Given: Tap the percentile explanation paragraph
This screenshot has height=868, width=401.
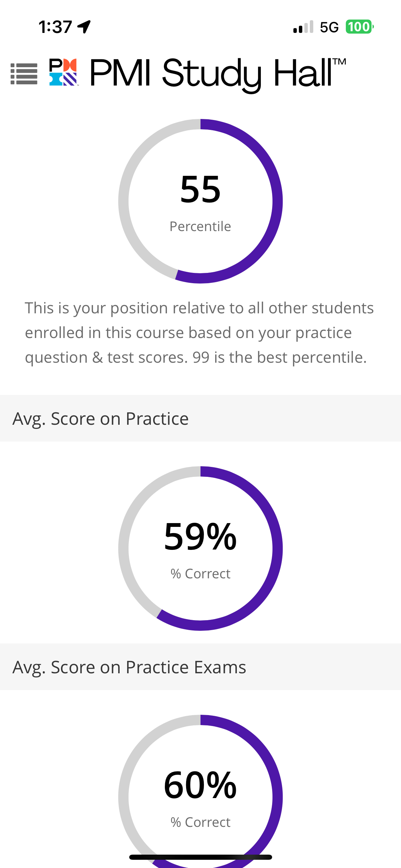Looking at the screenshot, I should pyautogui.click(x=199, y=333).
